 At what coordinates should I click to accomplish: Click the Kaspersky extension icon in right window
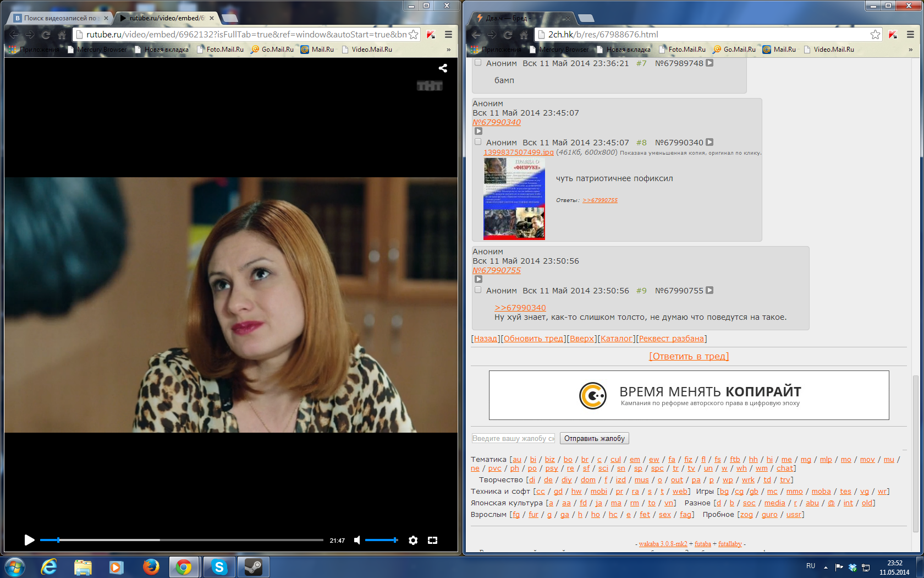click(x=893, y=35)
